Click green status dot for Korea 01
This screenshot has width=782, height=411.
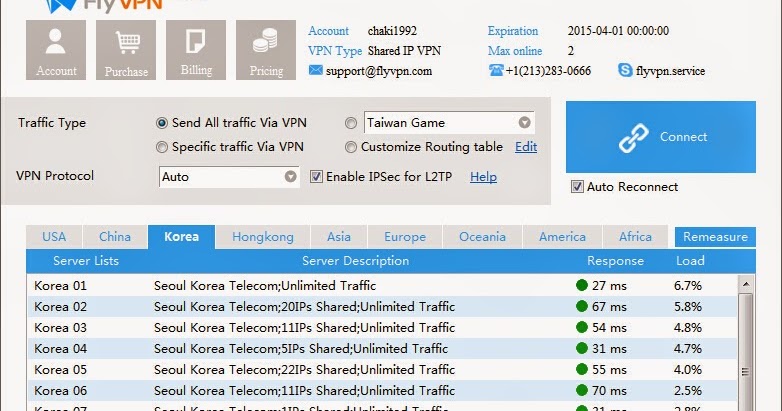(x=582, y=285)
